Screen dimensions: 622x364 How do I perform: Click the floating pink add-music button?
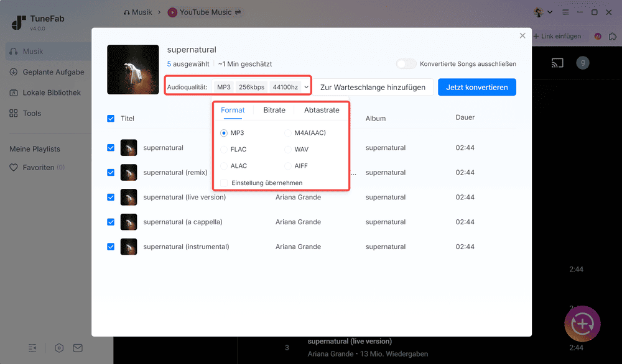[582, 324]
